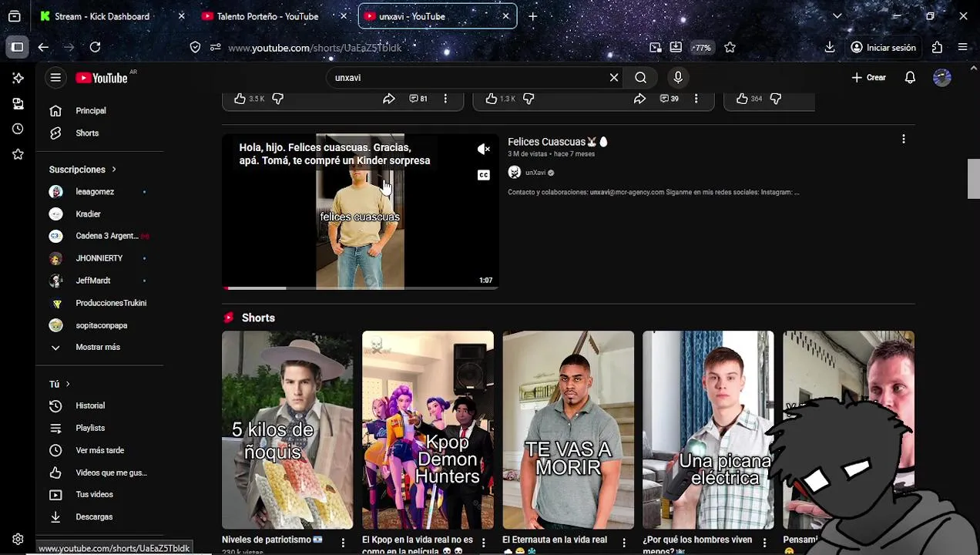Screen dimensions: 980x555
Task: Click the YouTube logo
Action: click(102, 78)
